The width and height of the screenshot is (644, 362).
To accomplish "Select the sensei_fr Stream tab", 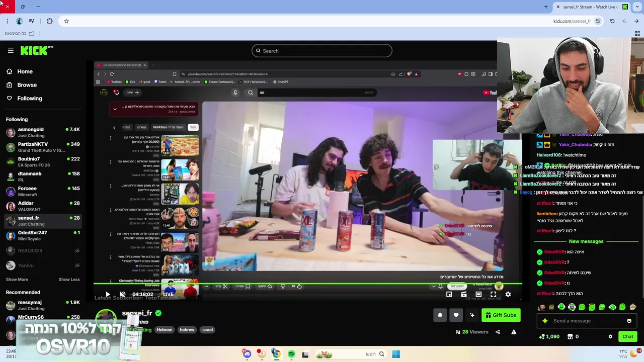I will [x=591, y=7].
